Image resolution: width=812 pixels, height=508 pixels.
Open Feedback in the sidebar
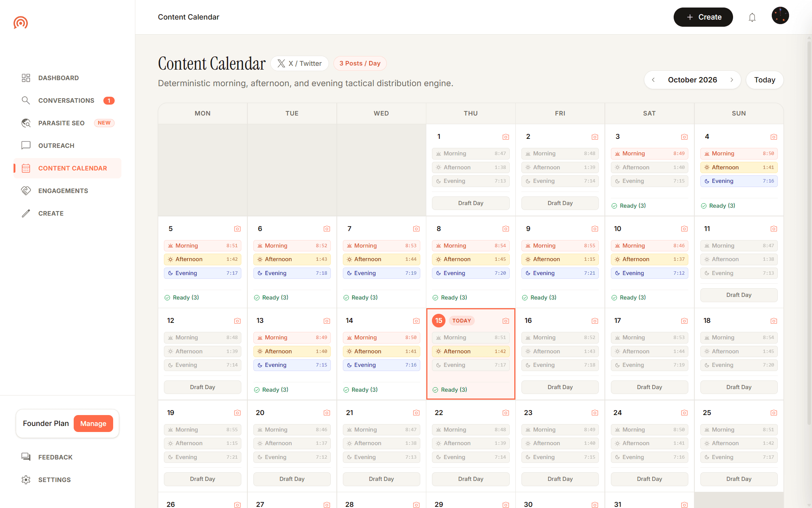pyautogui.click(x=68, y=457)
